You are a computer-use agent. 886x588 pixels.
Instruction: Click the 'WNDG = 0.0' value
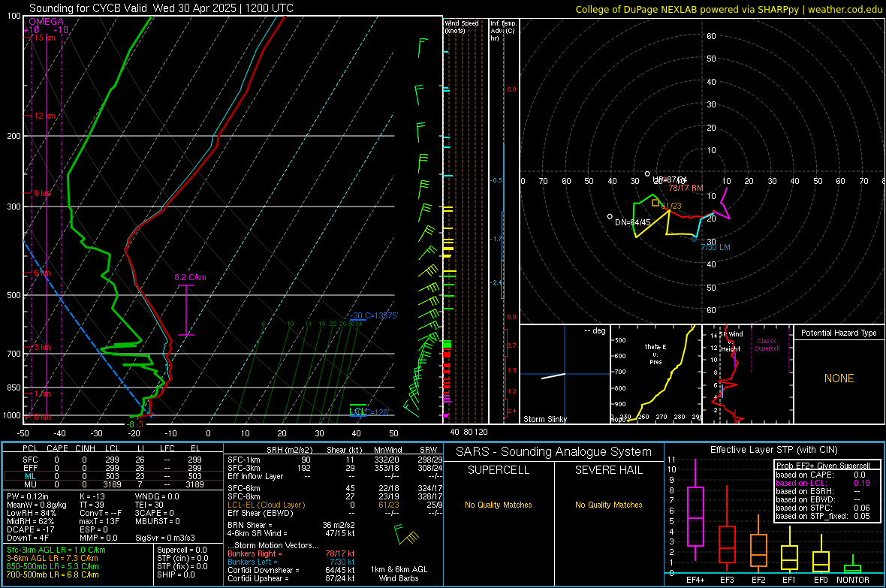[x=157, y=496]
